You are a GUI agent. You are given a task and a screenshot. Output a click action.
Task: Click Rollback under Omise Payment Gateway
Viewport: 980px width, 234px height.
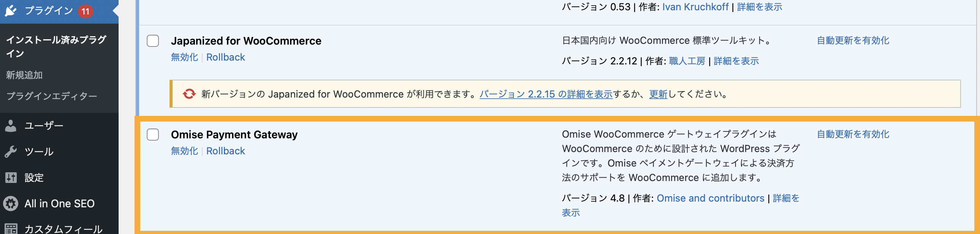225,151
